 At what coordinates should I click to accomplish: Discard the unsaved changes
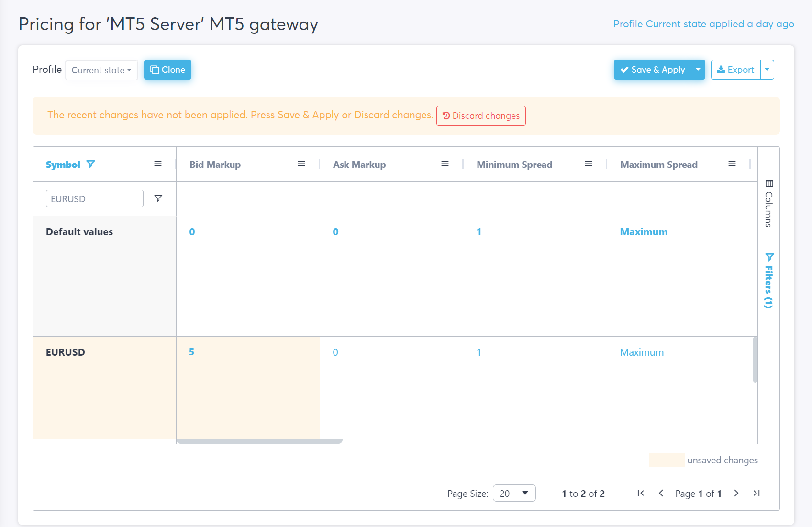tap(481, 116)
